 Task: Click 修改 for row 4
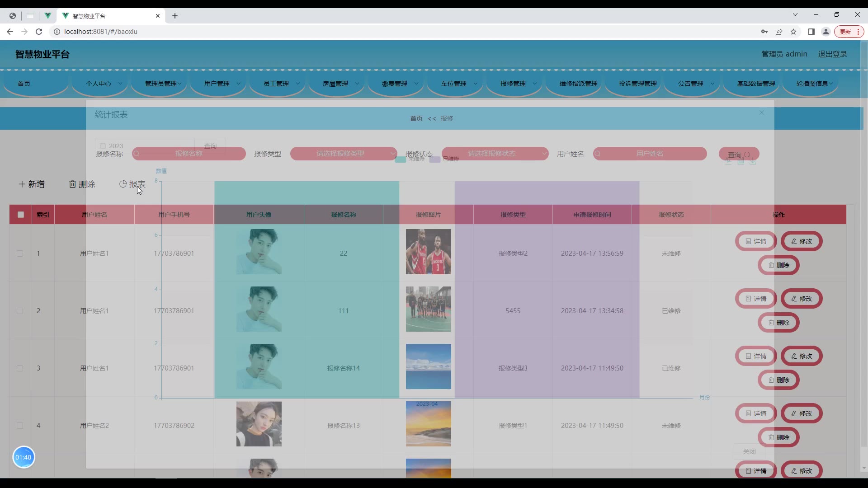pos(802,413)
